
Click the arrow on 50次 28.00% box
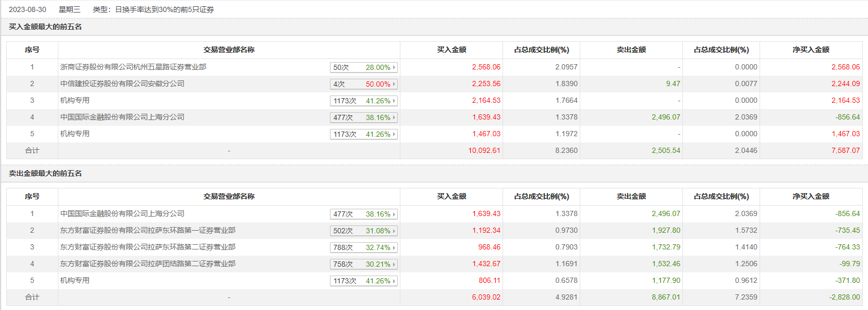(x=394, y=67)
